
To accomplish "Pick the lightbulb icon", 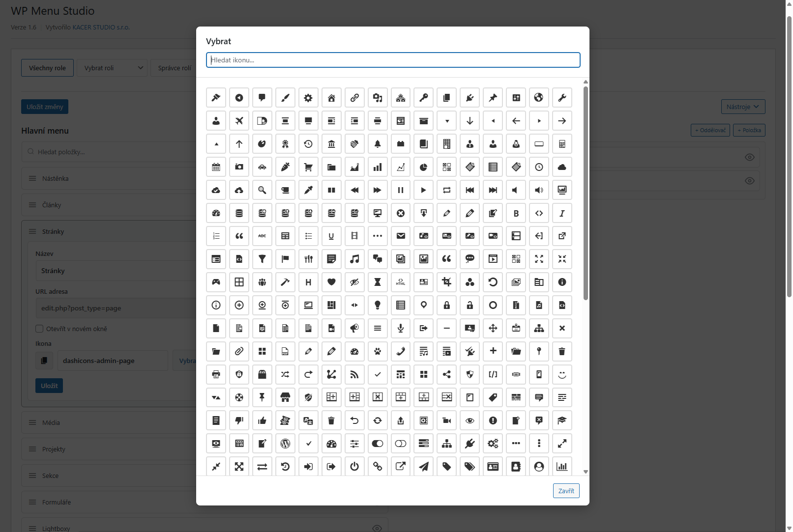I will (378, 305).
